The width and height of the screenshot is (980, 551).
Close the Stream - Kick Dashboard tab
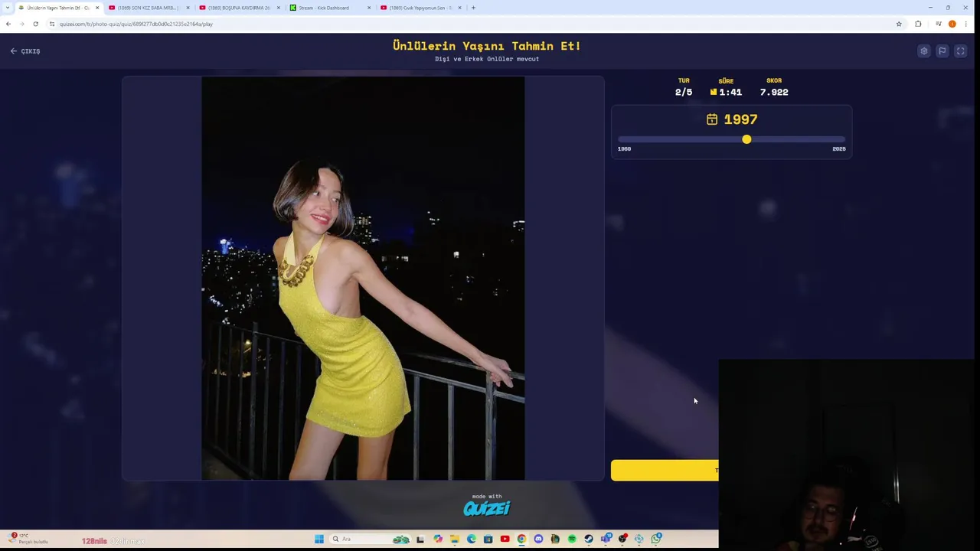pos(369,8)
